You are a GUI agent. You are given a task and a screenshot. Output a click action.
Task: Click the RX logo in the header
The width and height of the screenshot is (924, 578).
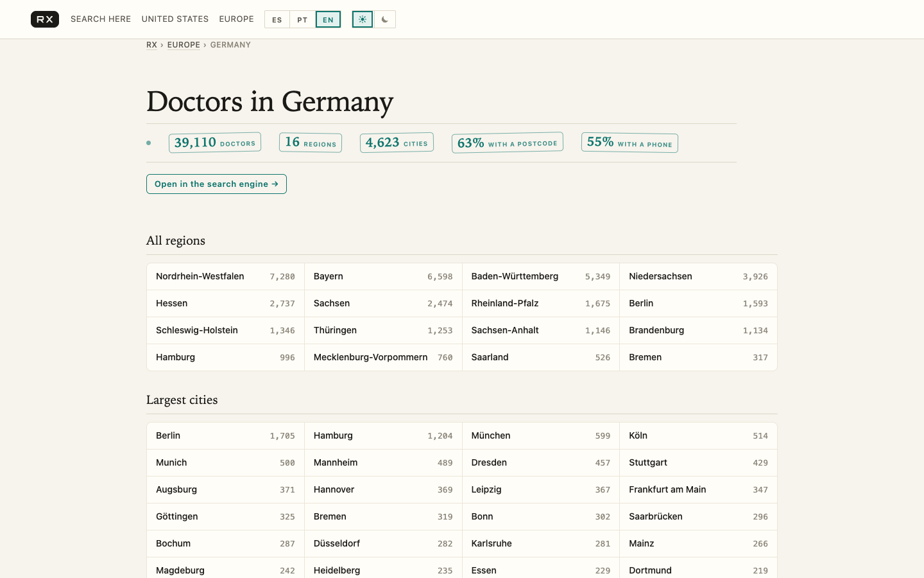pyautogui.click(x=45, y=19)
